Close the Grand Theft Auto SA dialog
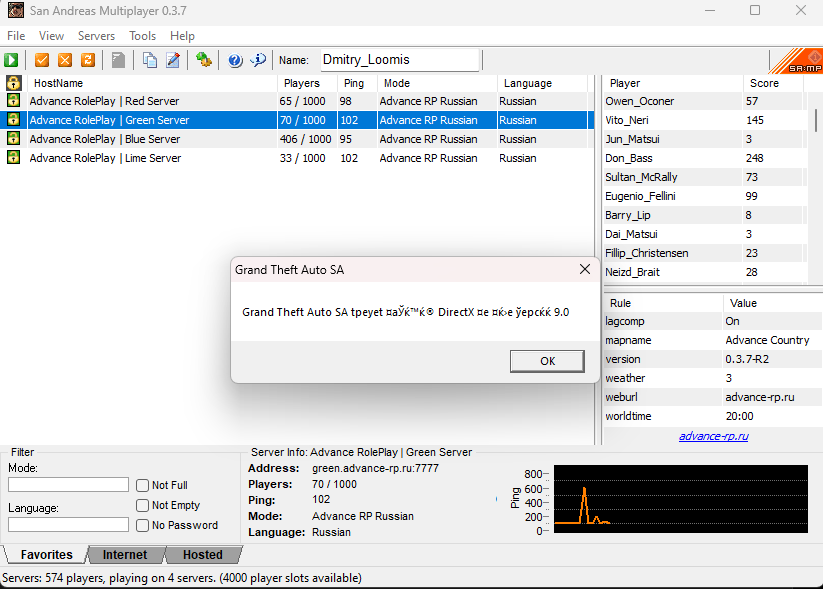This screenshot has height=589, width=823. 585,269
